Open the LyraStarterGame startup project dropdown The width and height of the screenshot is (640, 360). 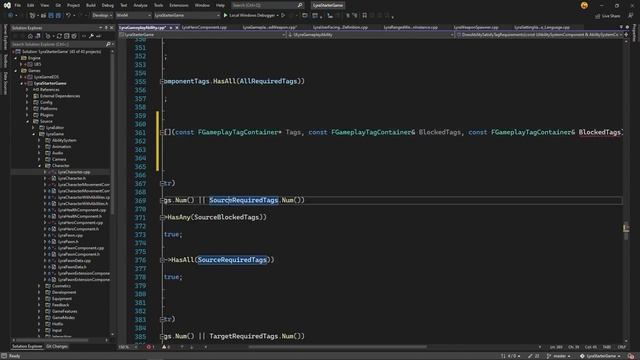(x=187, y=16)
